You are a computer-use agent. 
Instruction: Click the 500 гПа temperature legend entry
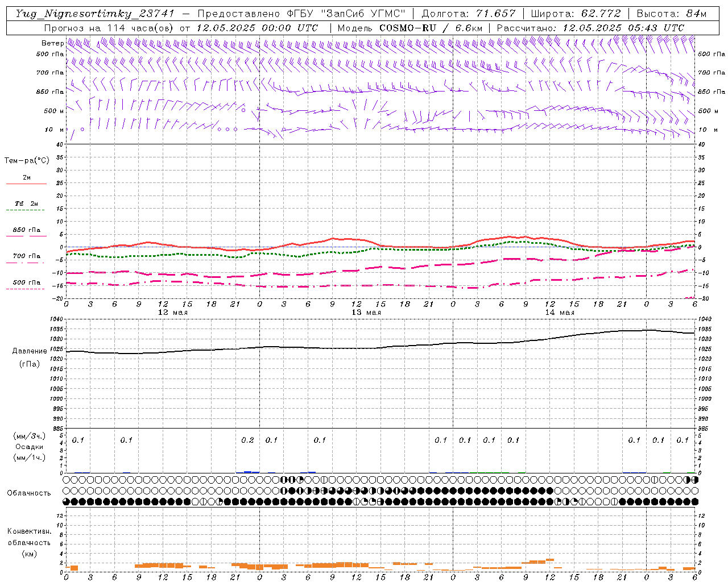click(27, 282)
